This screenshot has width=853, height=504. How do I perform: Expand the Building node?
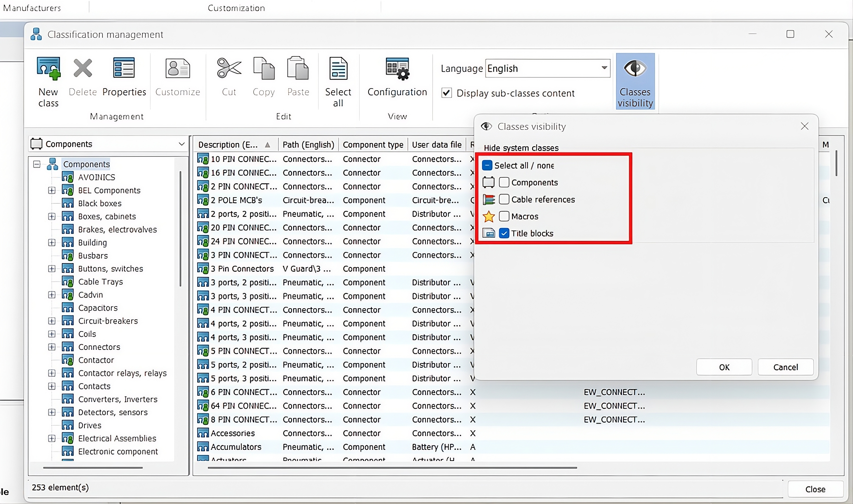(x=52, y=242)
